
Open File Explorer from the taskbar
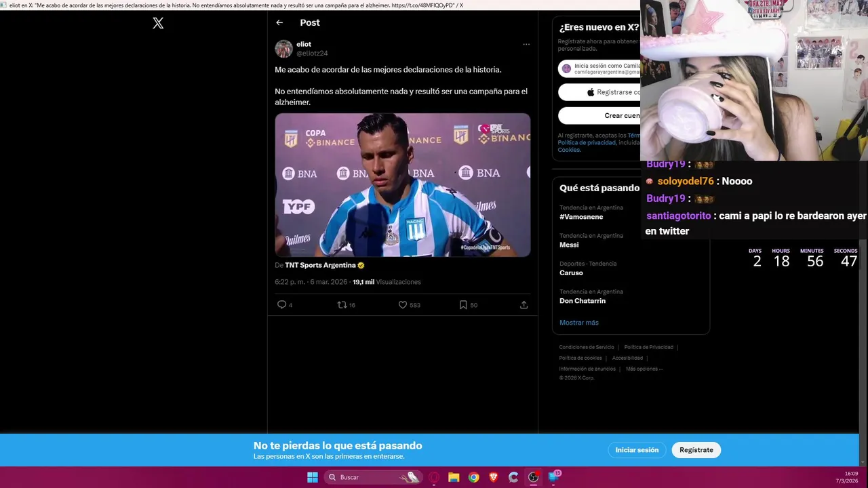tap(454, 477)
